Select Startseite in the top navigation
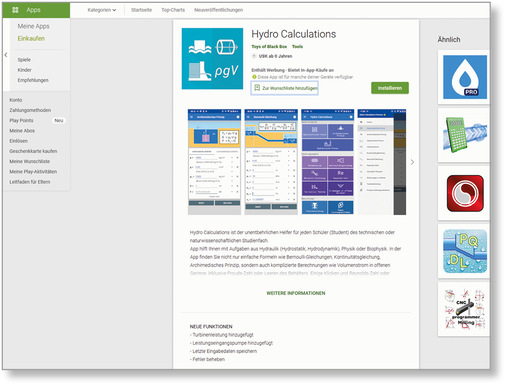Screen dimensions: 506x385 coord(141,10)
